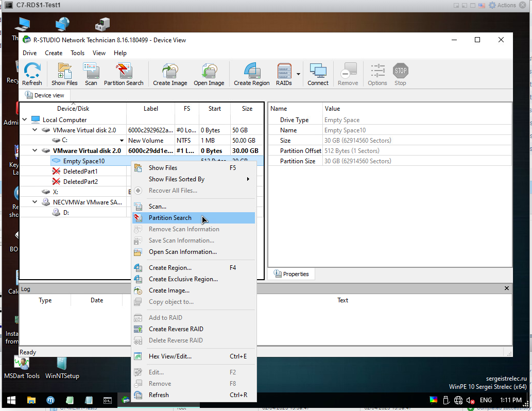Open the C: volume dropdown arrow
Image resolution: width=532 pixels, height=411 pixels.
[x=122, y=141]
